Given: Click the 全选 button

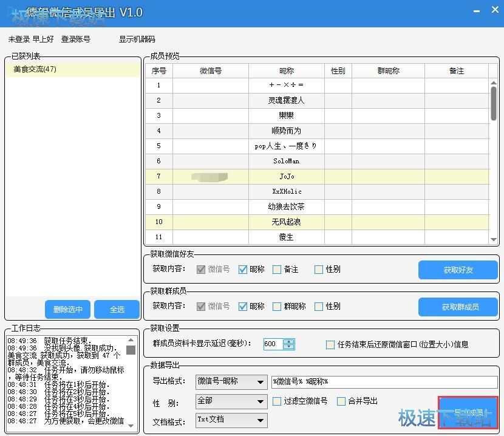Looking at the screenshot, I should click(117, 310).
